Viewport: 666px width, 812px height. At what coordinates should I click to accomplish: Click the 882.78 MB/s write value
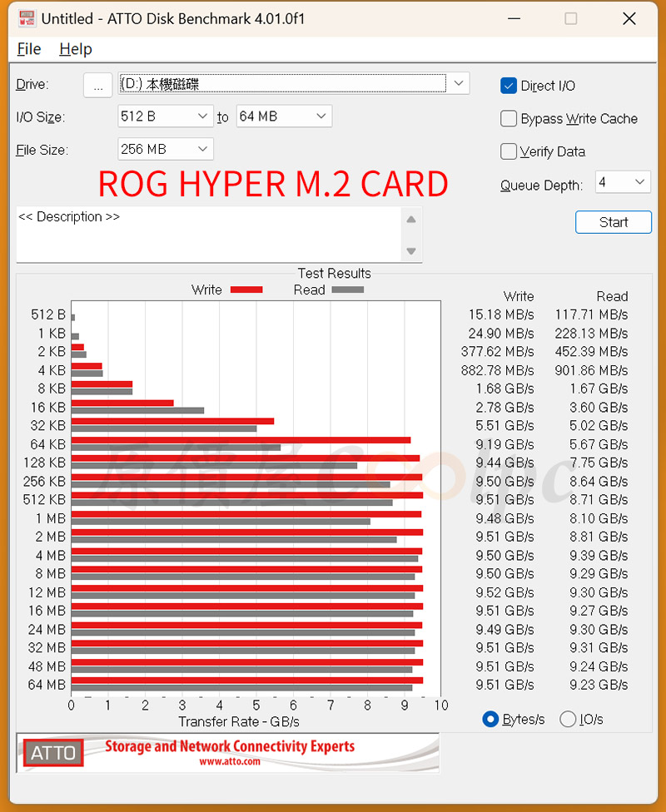pos(498,370)
